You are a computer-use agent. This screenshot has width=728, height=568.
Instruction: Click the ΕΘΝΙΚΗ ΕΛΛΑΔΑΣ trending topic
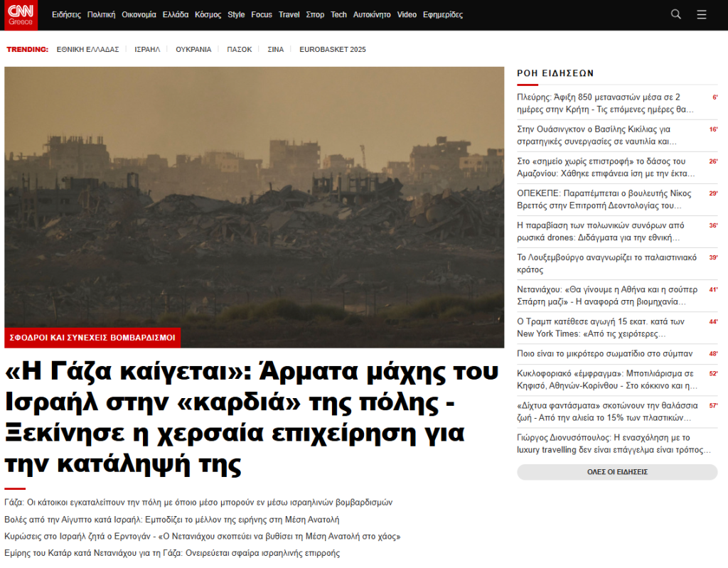coord(87,50)
